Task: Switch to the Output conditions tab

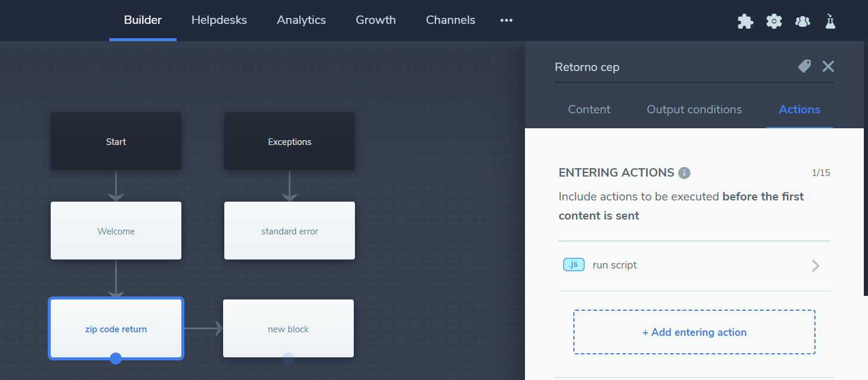Action: click(694, 109)
